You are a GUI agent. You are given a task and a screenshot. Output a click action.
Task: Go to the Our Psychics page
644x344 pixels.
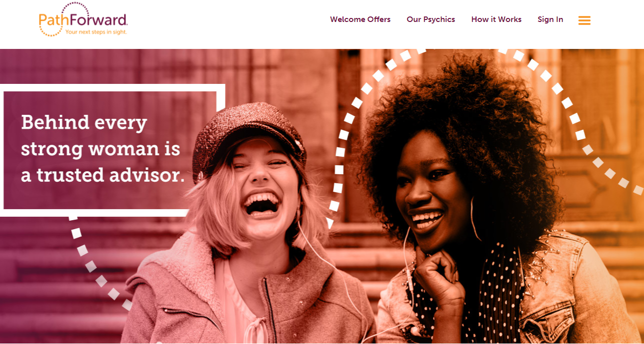(x=430, y=19)
